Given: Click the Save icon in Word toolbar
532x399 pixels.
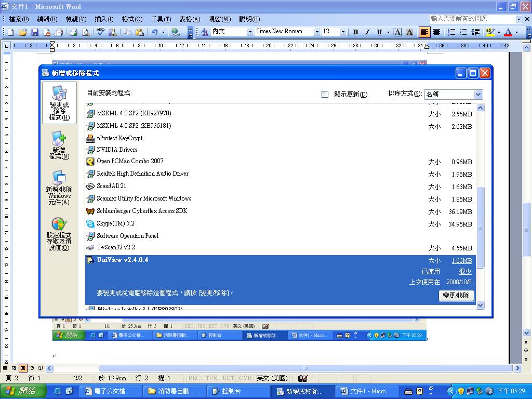Looking at the screenshot, I should pos(35,32).
